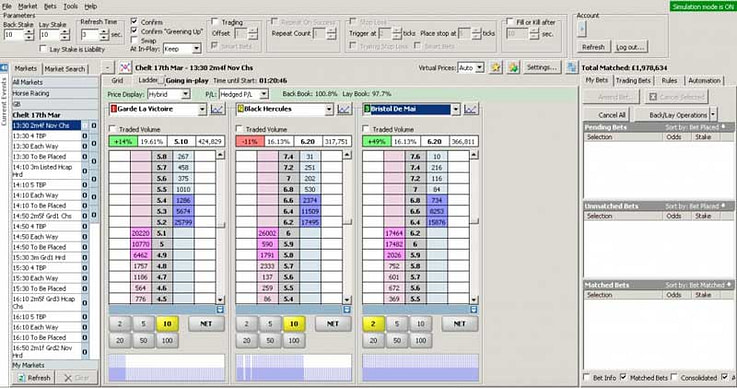Collapse the left panel using blue arrow icon
The width and height of the screenshot is (737, 388).
point(4,68)
